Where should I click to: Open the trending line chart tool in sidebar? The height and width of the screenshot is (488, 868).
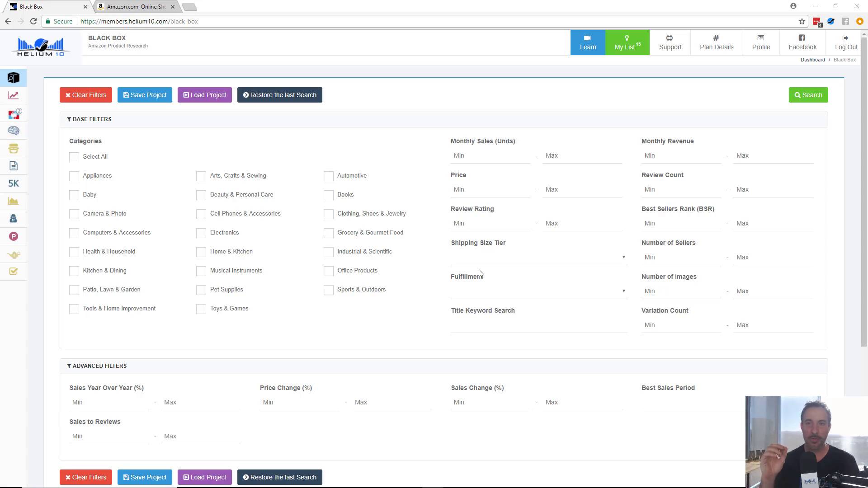click(x=14, y=95)
